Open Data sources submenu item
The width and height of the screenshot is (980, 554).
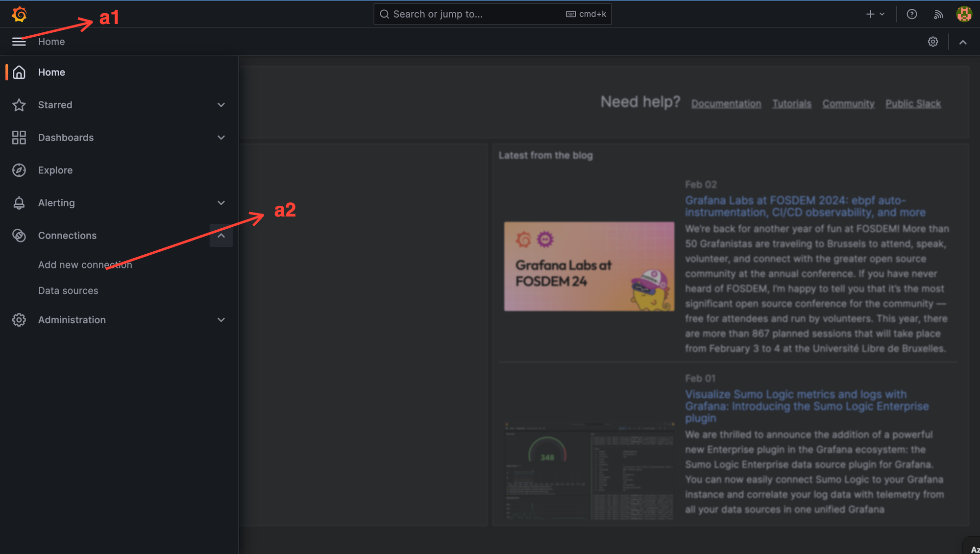68,290
